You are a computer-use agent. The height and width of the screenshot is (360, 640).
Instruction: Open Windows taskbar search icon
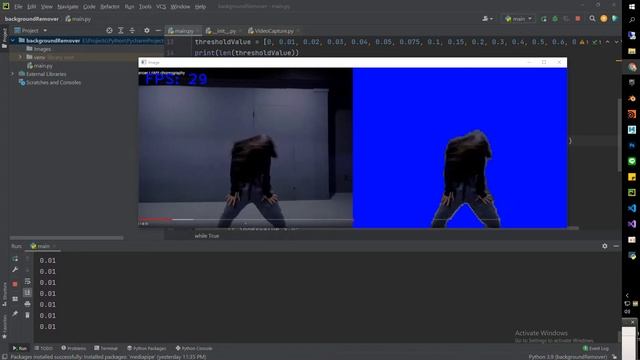[x=632, y=20]
